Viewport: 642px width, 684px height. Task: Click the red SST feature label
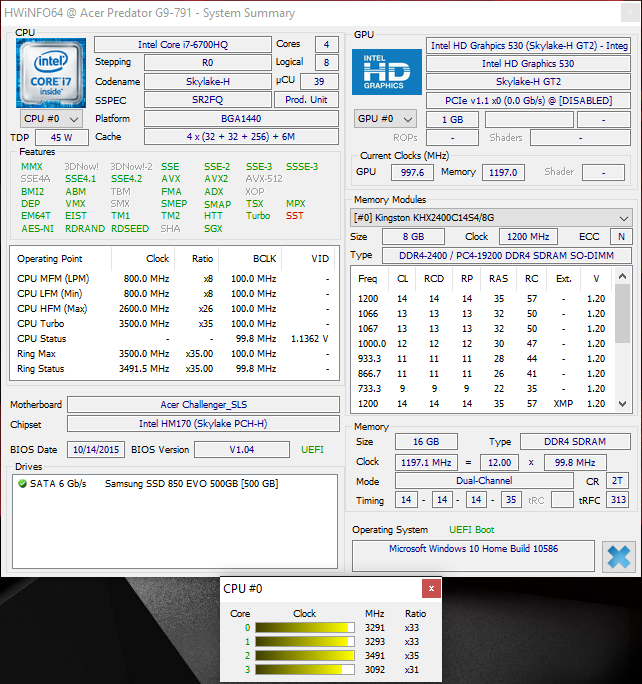coord(294,216)
